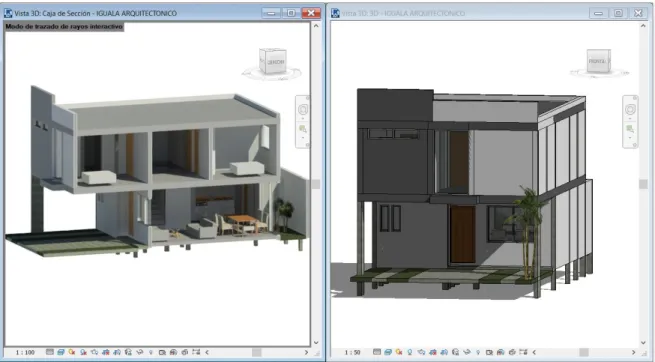Open Steering Wheels in right 3D navigation bar
The image size is (655, 362).
(630, 109)
